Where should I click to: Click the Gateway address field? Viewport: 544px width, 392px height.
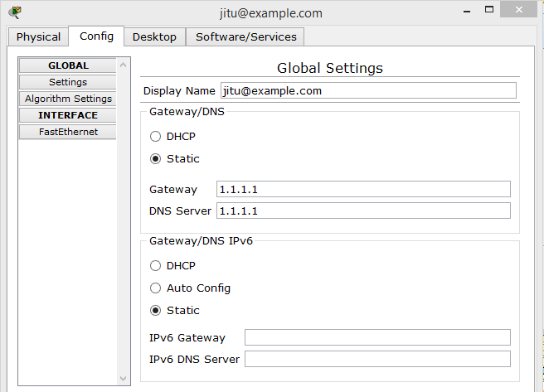363,189
